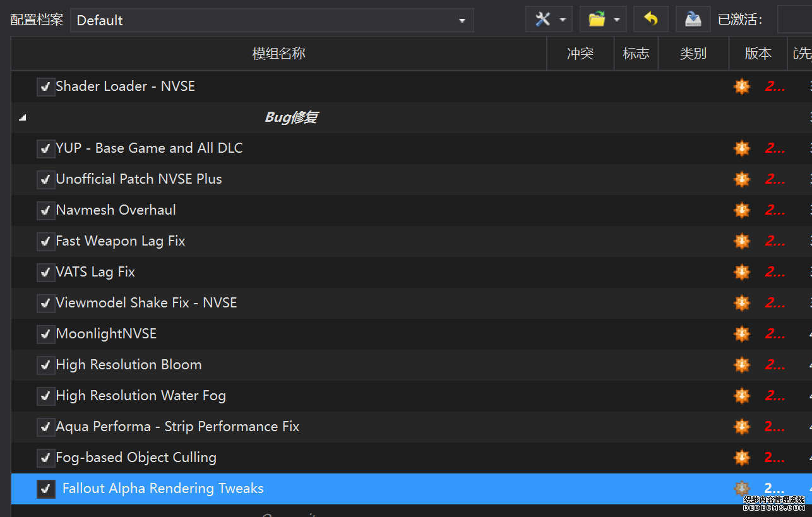Image resolution: width=812 pixels, height=517 pixels.
Task: Click the 已激活 counter field
Action: coord(794,20)
